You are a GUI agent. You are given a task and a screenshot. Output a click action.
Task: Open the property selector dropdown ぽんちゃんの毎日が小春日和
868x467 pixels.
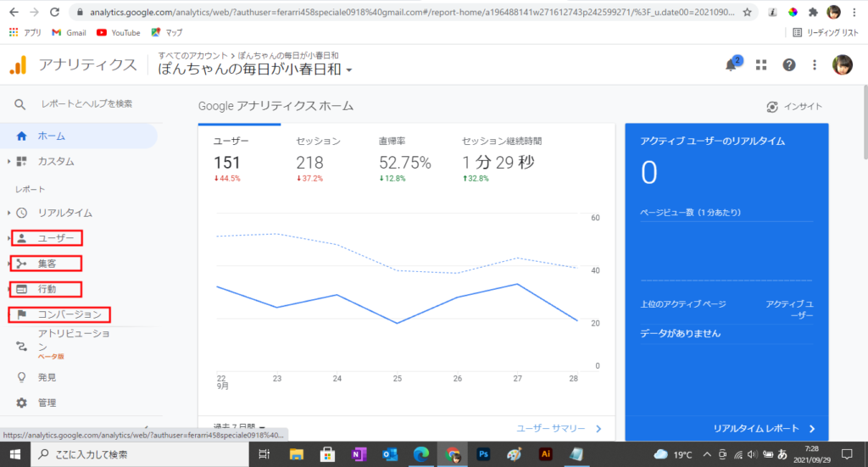[255, 69]
